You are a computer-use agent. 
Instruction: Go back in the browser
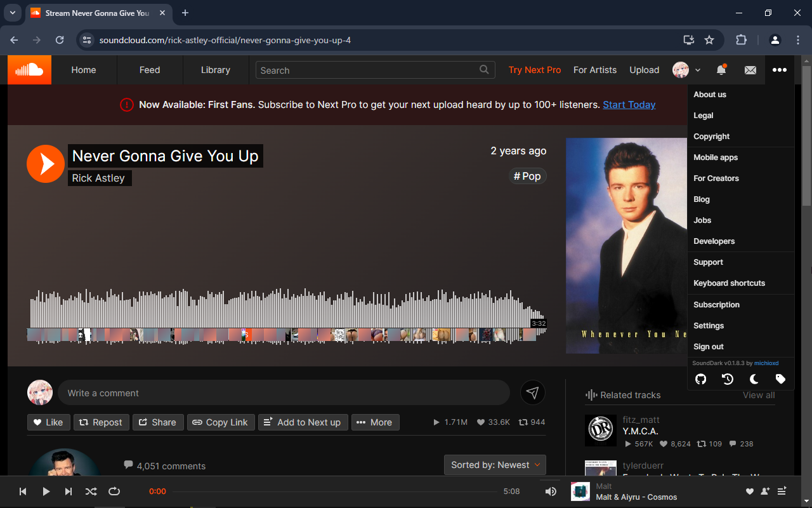point(14,40)
